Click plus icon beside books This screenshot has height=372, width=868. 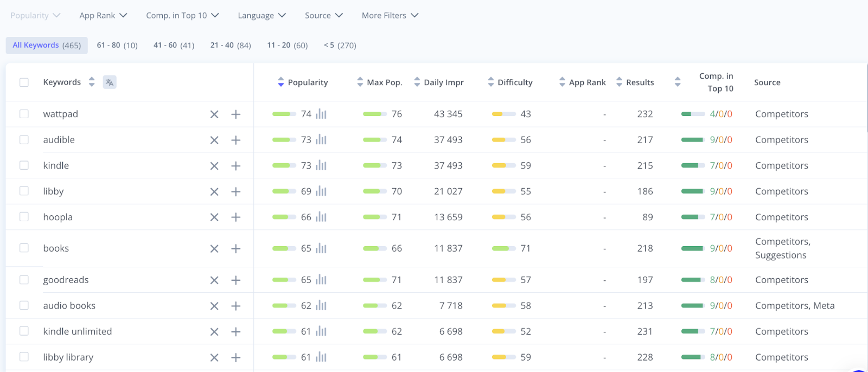pos(235,249)
